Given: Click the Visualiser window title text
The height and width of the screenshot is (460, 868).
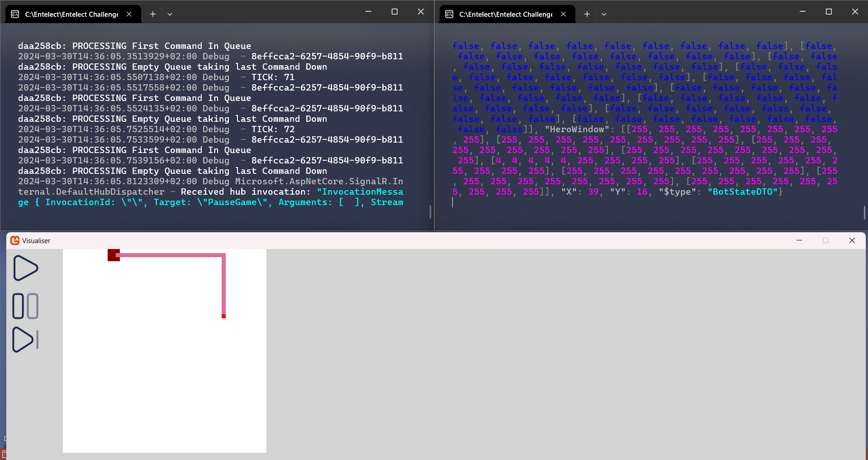Looking at the screenshot, I should tap(36, 241).
